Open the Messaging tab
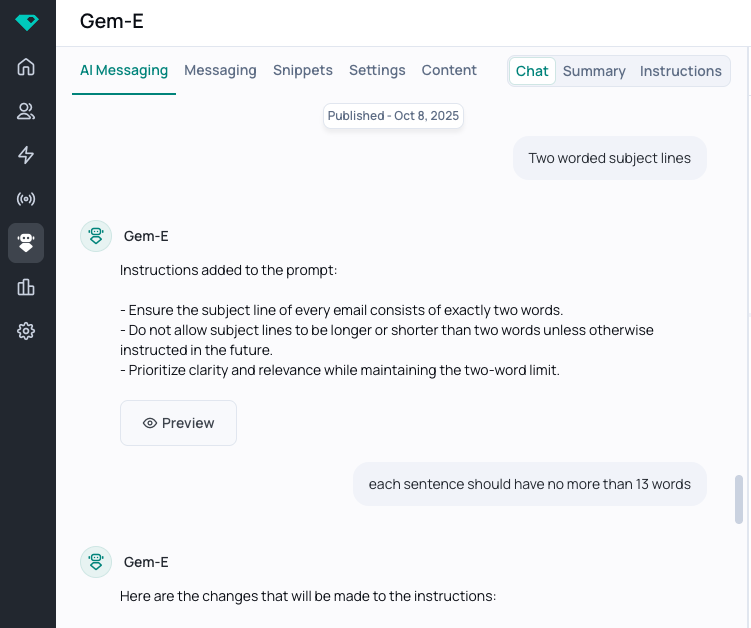751x628 pixels. click(x=220, y=70)
